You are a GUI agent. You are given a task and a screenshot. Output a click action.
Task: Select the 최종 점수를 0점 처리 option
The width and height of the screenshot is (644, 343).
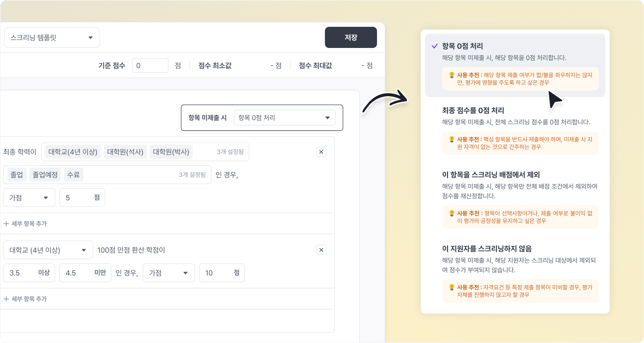pos(473,110)
